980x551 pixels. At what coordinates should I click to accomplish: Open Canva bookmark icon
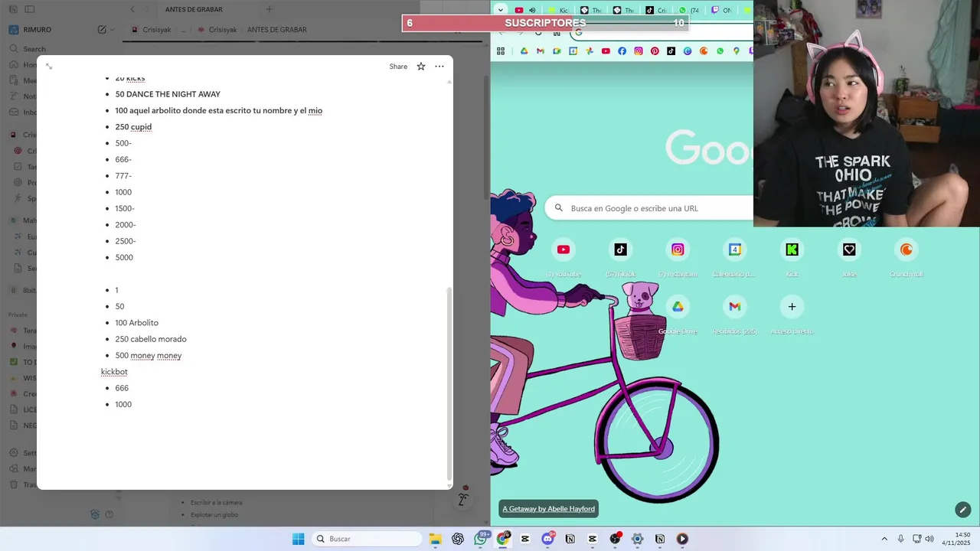tap(688, 51)
